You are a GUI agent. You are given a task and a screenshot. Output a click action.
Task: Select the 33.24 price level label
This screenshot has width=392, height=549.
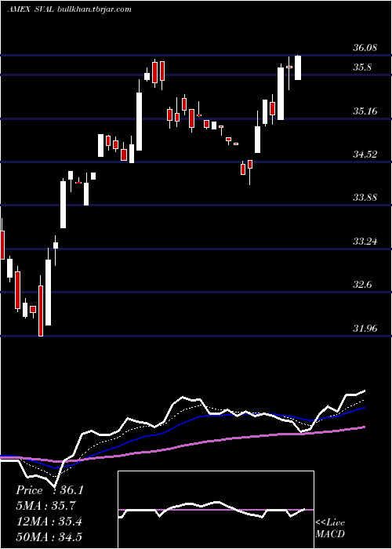click(365, 242)
